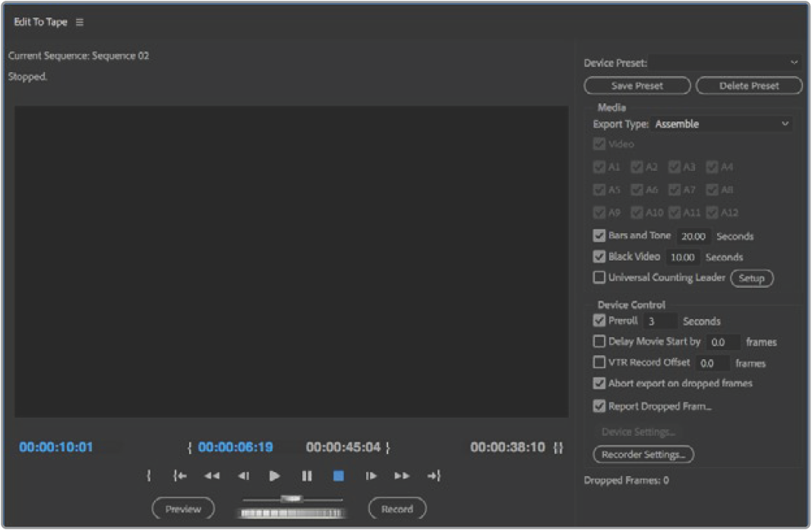Screen dimensions: 812x530
Task: Enable the Delay Movie Start by checkbox
Action: click(599, 342)
